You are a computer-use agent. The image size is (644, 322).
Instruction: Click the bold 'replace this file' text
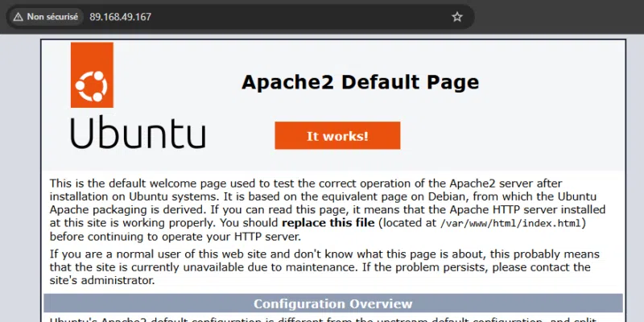pyautogui.click(x=328, y=223)
